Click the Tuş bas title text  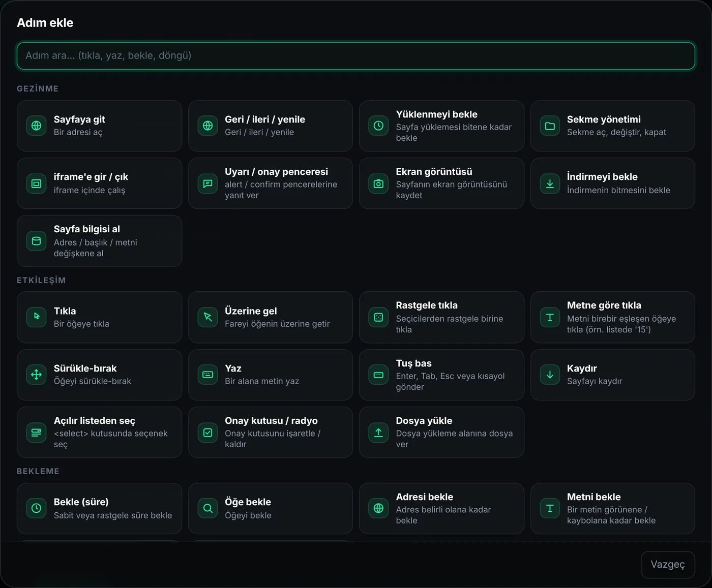click(x=414, y=363)
